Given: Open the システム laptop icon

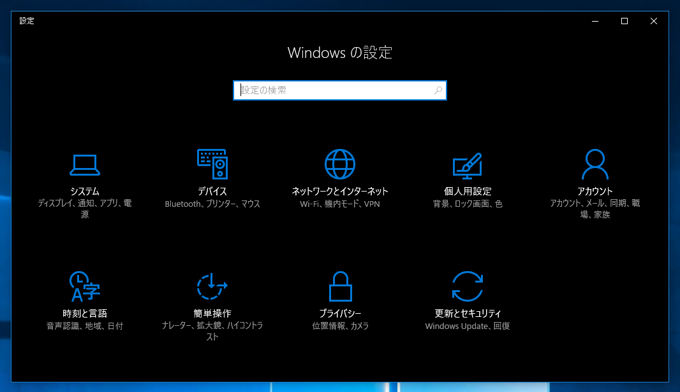Looking at the screenshot, I should (85, 165).
